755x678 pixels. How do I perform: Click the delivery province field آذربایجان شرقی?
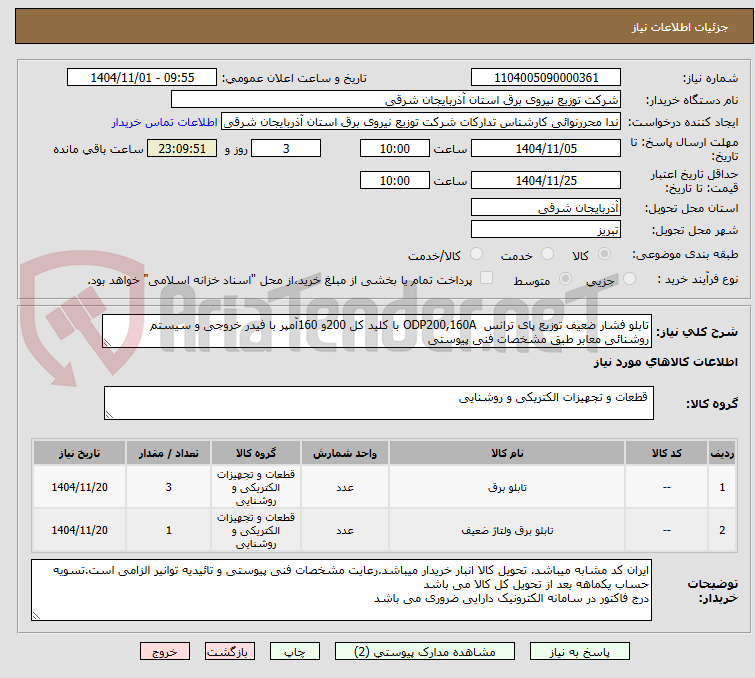(x=546, y=208)
